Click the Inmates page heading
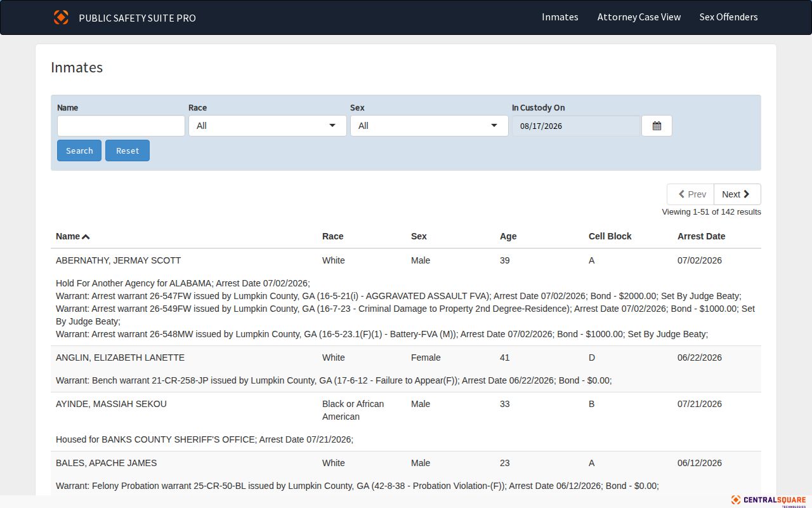Viewport: 812px width, 508px height. [77, 68]
